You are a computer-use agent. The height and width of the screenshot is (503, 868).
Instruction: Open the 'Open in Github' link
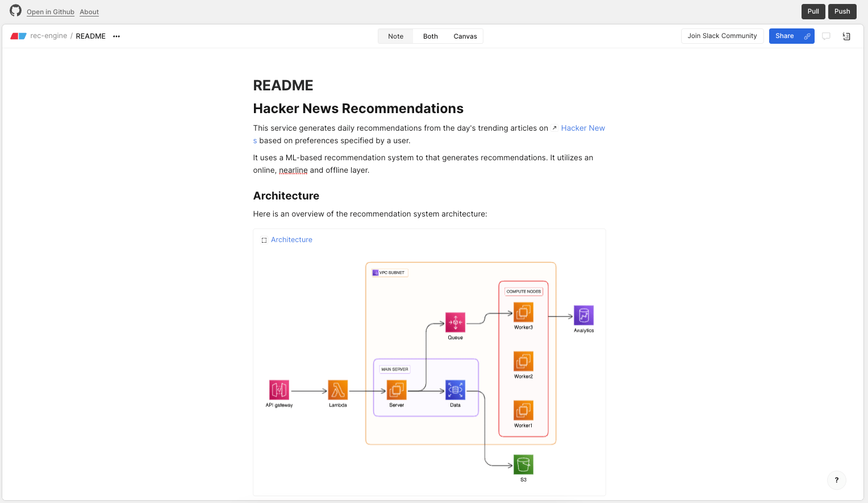click(51, 12)
